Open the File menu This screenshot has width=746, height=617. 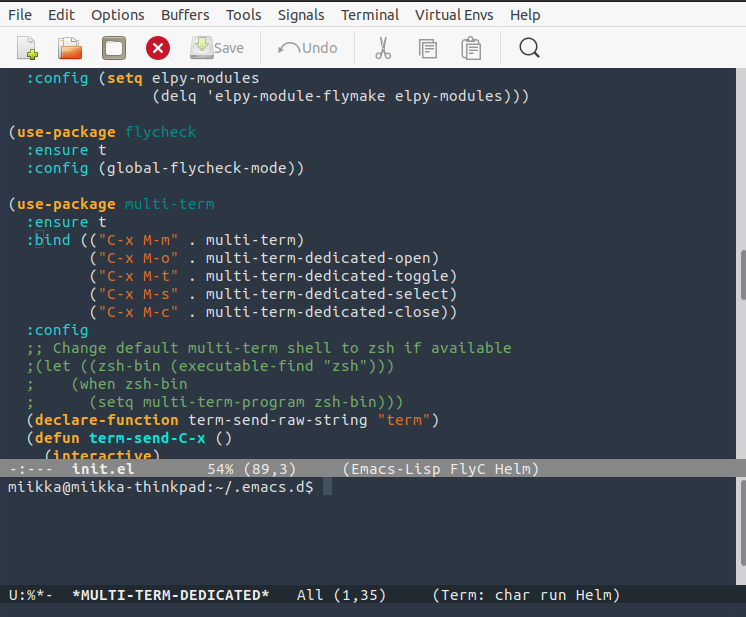(x=20, y=15)
